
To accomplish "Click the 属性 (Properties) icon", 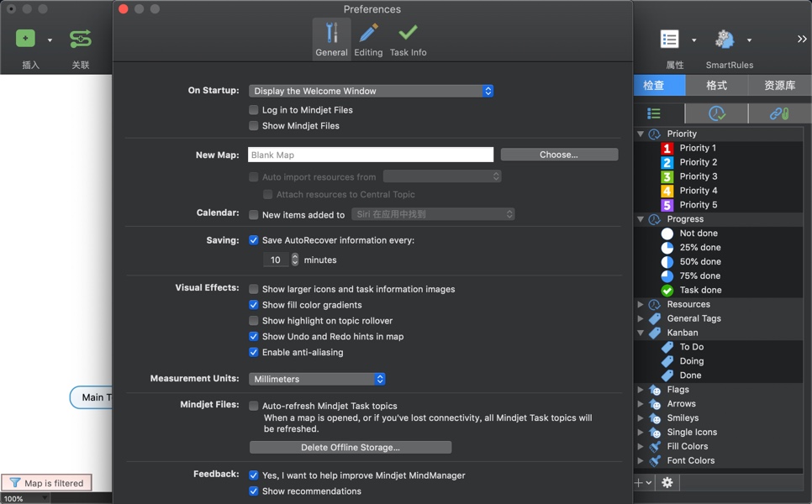I will click(x=668, y=38).
